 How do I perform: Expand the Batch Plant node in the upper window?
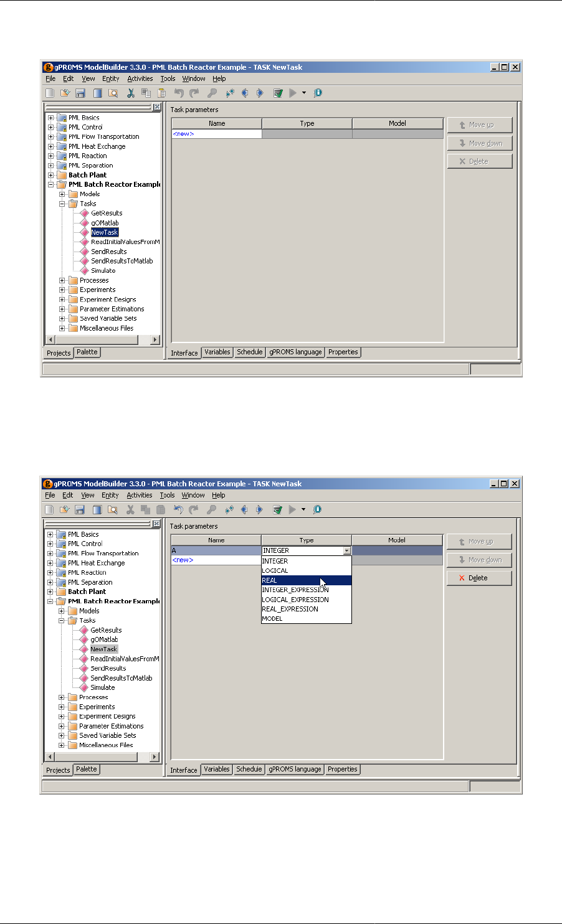point(51,175)
